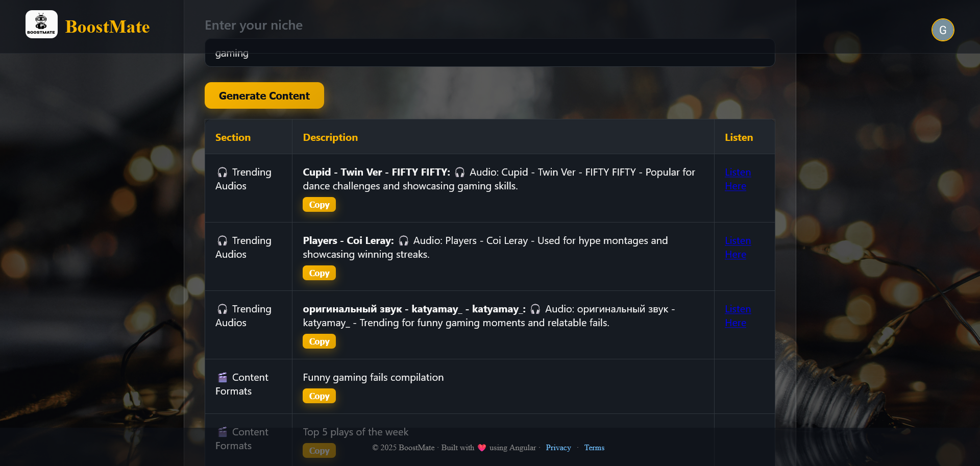Copy the Cupid Twin Ver audio description
This screenshot has height=466, width=980.
(319, 205)
